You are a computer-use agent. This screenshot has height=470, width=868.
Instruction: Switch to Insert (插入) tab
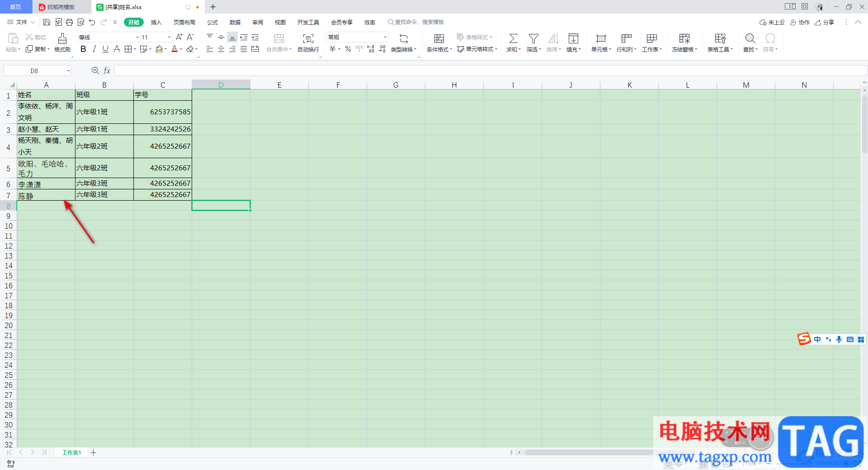[156, 22]
